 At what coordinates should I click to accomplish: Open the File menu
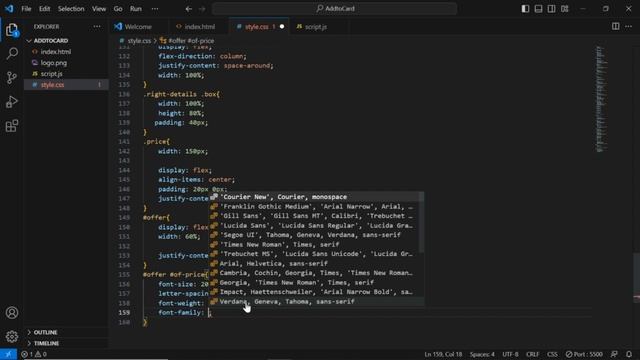[26, 9]
